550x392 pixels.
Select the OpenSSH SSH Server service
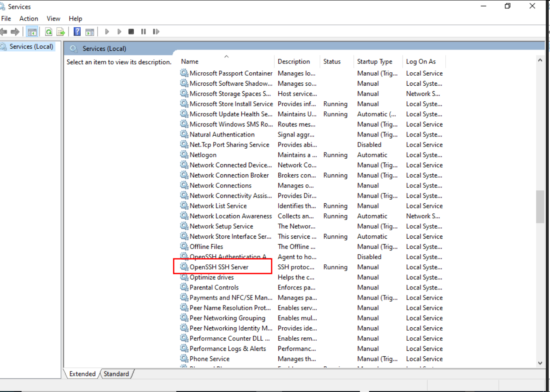219,267
